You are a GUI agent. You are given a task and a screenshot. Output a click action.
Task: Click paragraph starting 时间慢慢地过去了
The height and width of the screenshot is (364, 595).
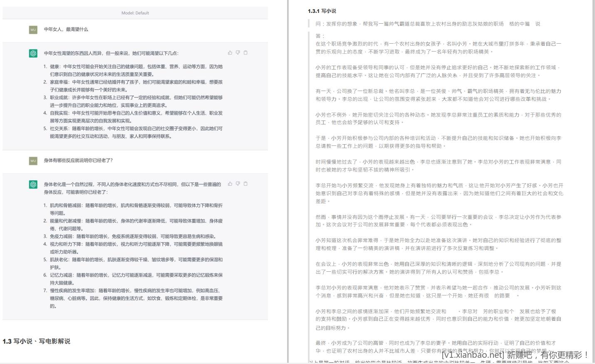pyautogui.click(x=438, y=165)
